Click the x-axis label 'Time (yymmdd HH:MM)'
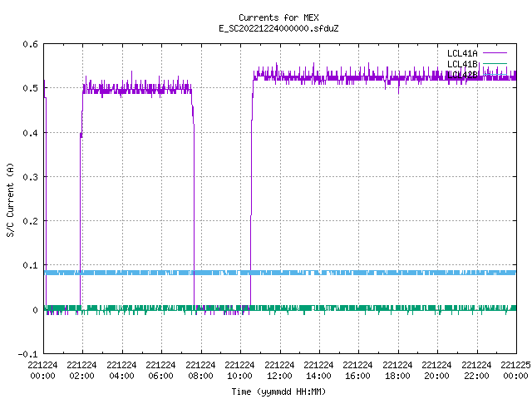The width and height of the screenshot is (532, 399). pos(278,392)
